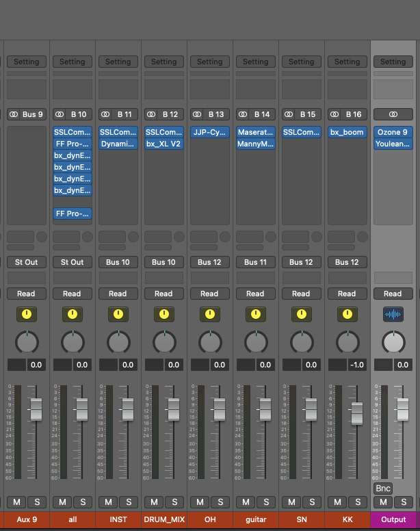This screenshot has width=420, height=531.
Task: Open Setting menu on Output strip
Action: (x=393, y=62)
